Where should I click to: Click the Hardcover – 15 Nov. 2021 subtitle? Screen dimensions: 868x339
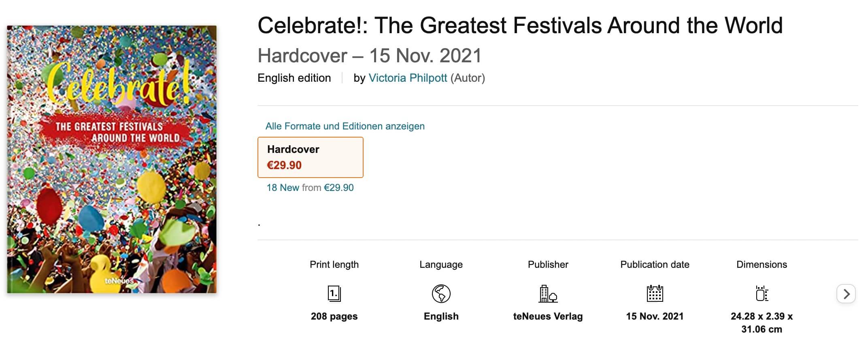coord(369,56)
